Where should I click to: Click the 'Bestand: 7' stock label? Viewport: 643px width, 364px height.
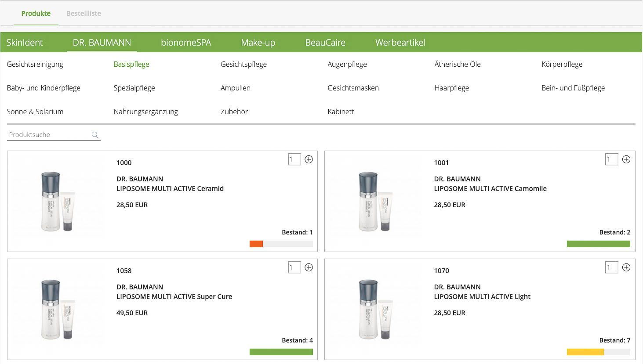(615, 340)
